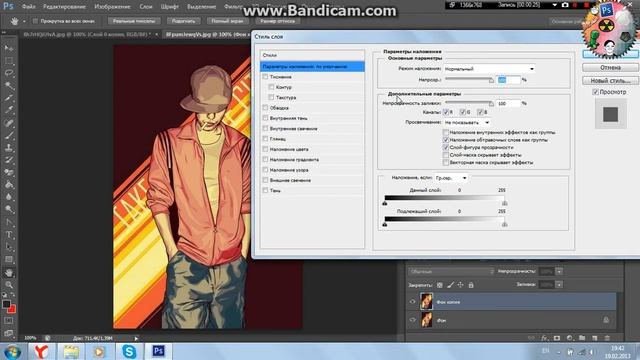
Task: Hide the Фон layer
Action: click(413, 320)
